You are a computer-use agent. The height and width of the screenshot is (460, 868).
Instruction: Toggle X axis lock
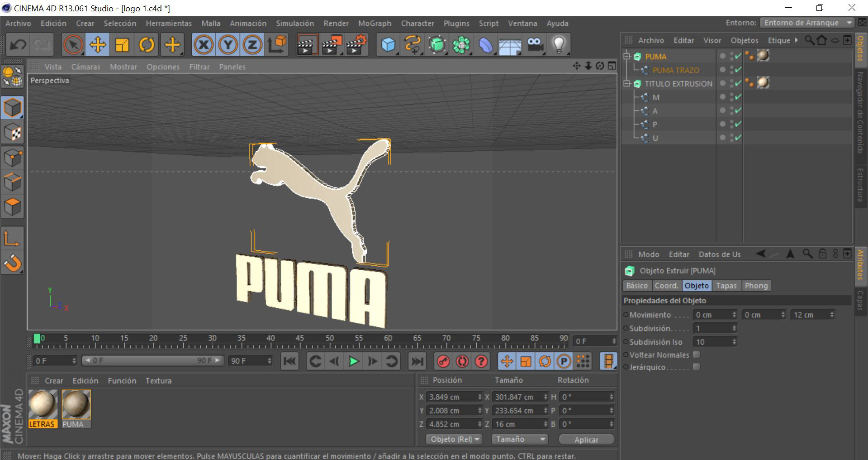[204, 45]
